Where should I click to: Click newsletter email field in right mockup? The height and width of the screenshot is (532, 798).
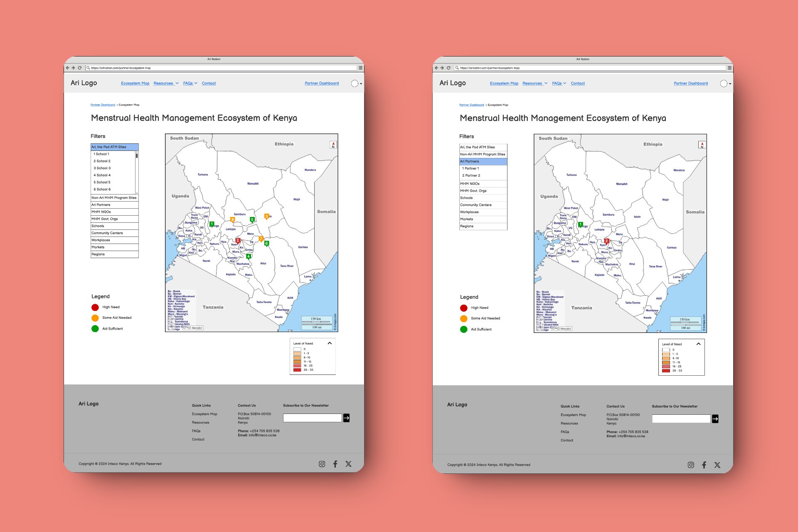(x=681, y=419)
